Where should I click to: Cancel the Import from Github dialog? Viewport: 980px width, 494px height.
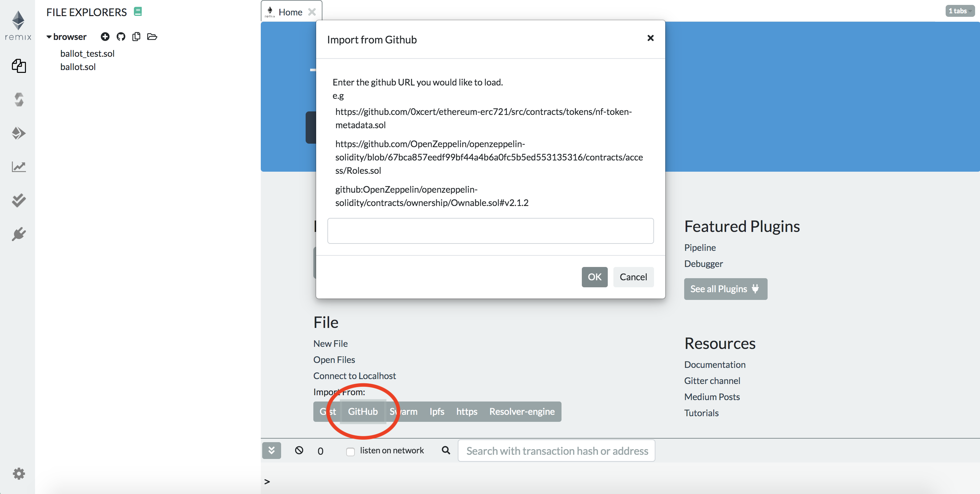tap(633, 277)
